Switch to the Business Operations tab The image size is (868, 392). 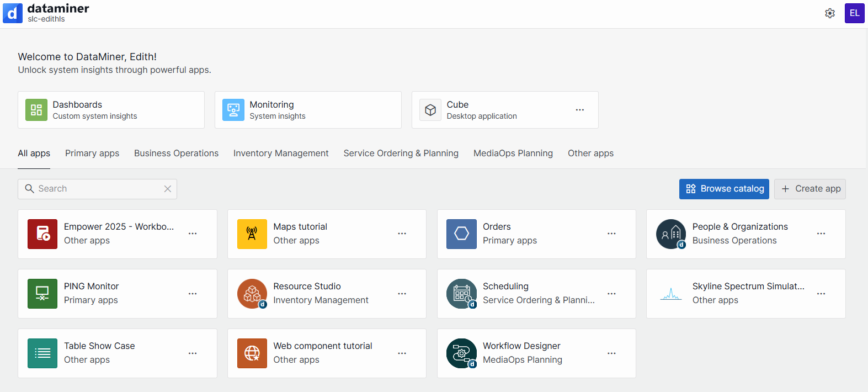point(176,153)
